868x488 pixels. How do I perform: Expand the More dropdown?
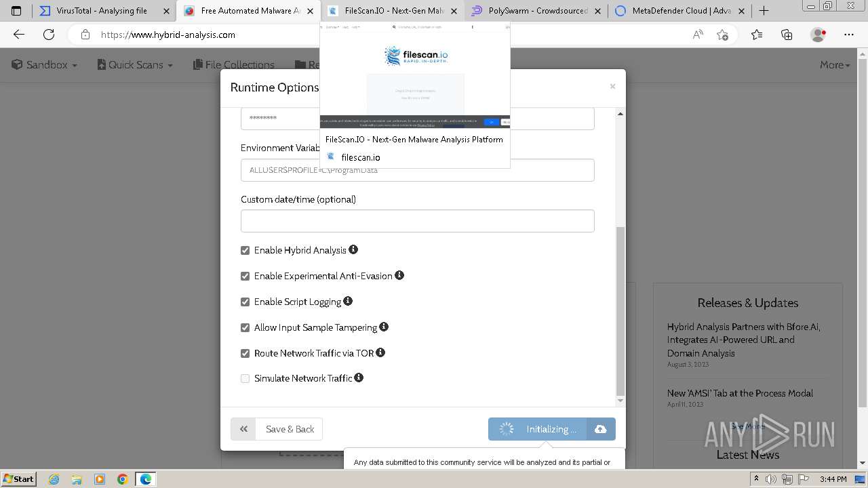834,64
